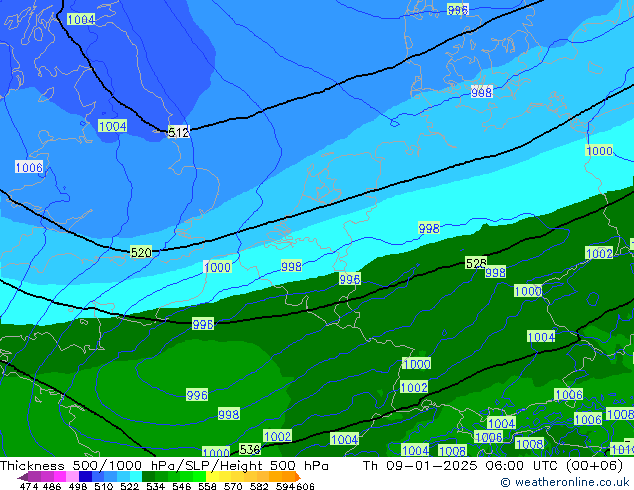This screenshot has height=490, width=634.
Task: Select the 996 label at the map's top edge
Action: click(x=458, y=9)
